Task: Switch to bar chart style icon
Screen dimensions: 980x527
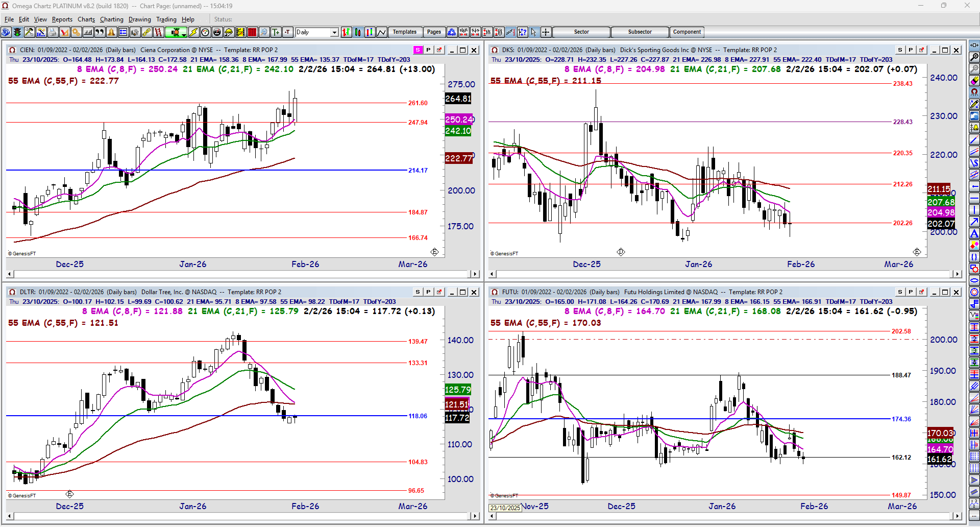Action: (x=346, y=32)
